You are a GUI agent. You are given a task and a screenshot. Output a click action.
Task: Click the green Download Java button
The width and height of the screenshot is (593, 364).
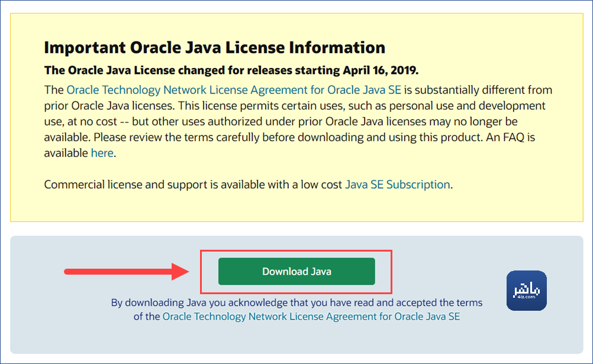tap(296, 271)
